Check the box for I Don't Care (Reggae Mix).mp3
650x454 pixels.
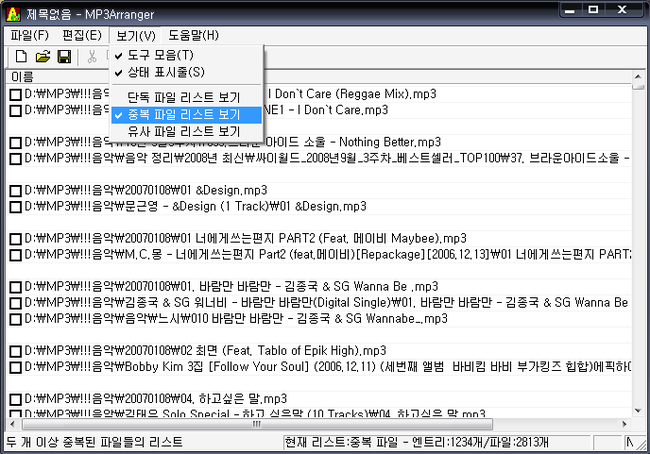16,95
